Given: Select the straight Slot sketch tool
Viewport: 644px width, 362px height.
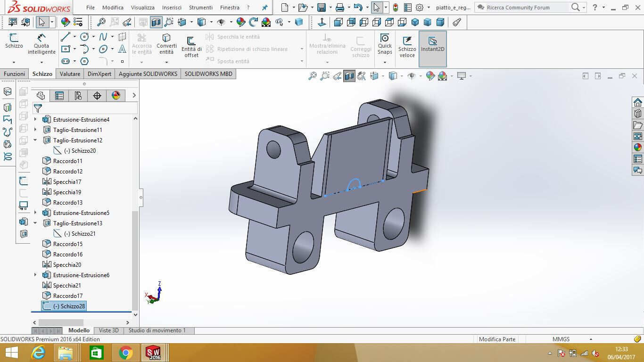Looking at the screenshot, I should 66,61.
